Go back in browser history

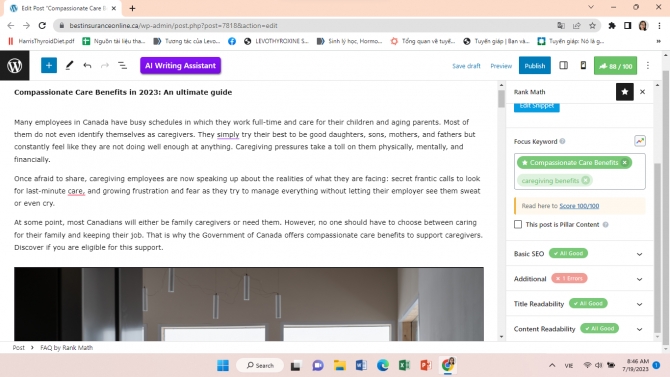(x=11, y=26)
